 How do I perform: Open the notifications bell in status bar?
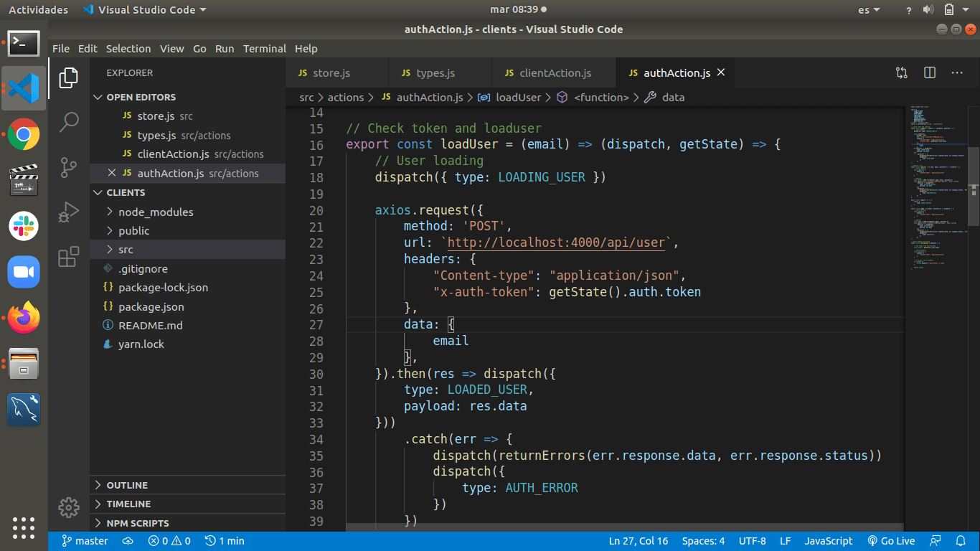click(x=961, y=541)
